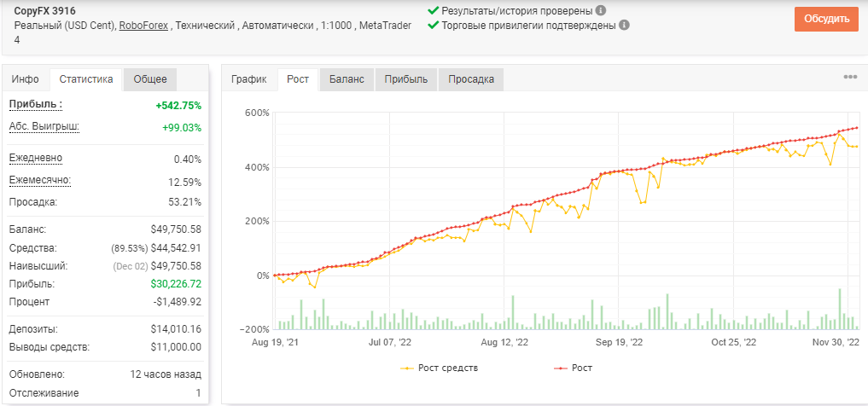Click the $14,010.16 Депозиты value
This screenshot has width=868, height=406.
pos(176,329)
